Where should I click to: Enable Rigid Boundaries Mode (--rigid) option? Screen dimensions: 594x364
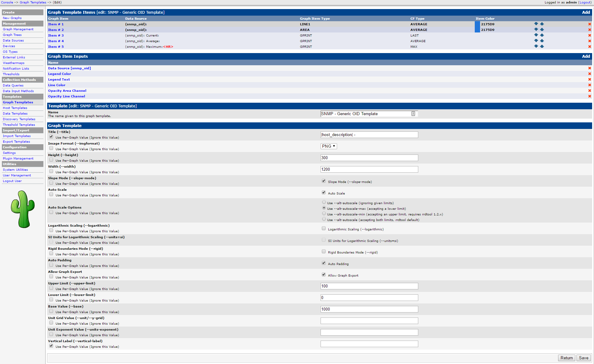tap(324, 252)
